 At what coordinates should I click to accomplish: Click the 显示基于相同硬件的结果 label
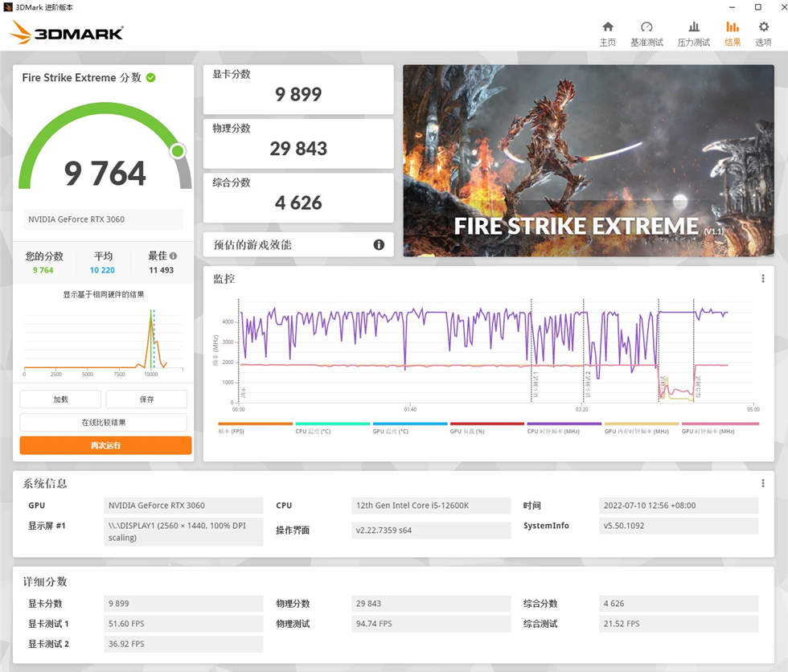(104, 294)
